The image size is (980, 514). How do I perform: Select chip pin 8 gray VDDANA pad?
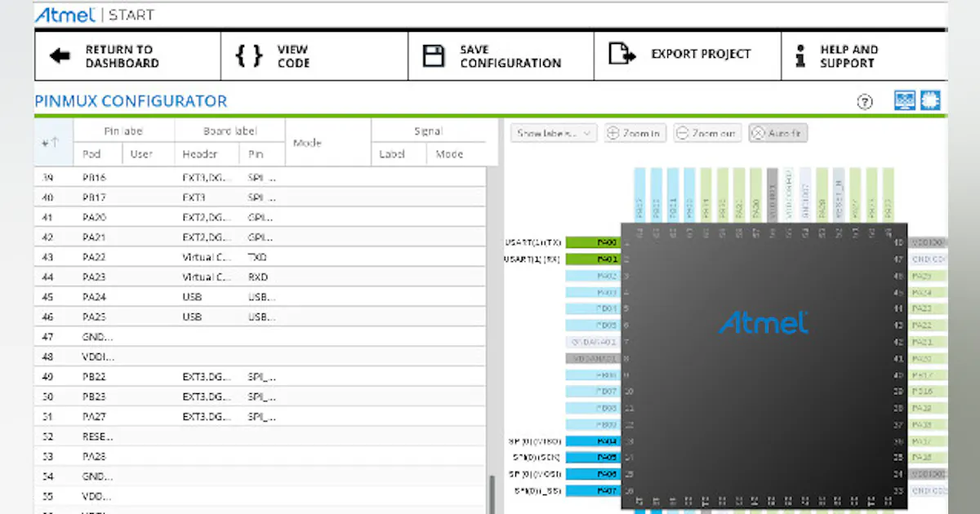592,358
